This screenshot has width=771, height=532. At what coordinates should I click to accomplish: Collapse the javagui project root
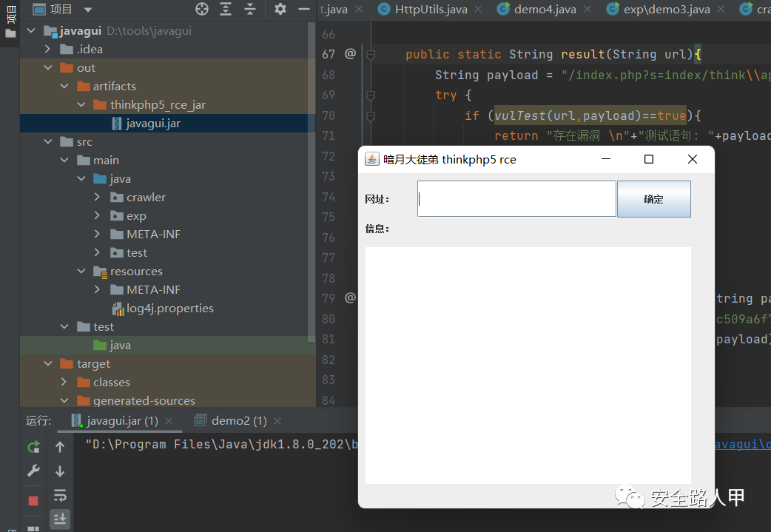(32, 30)
